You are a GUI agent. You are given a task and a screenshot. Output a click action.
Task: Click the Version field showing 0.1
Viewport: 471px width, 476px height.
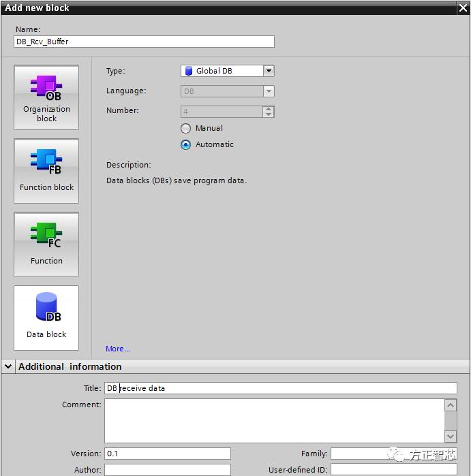(167, 454)
